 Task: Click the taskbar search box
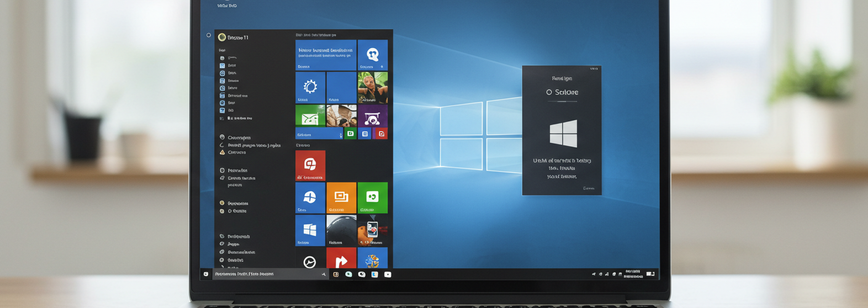point(271,274)
